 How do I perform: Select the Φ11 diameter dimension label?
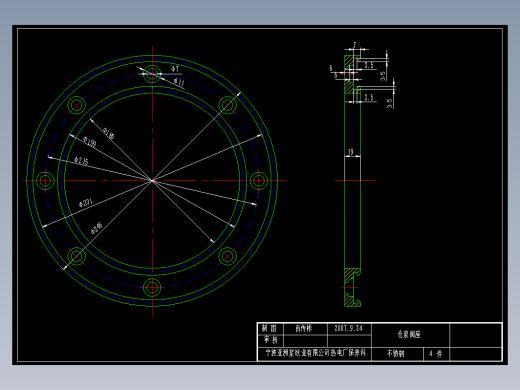(179, 82)
